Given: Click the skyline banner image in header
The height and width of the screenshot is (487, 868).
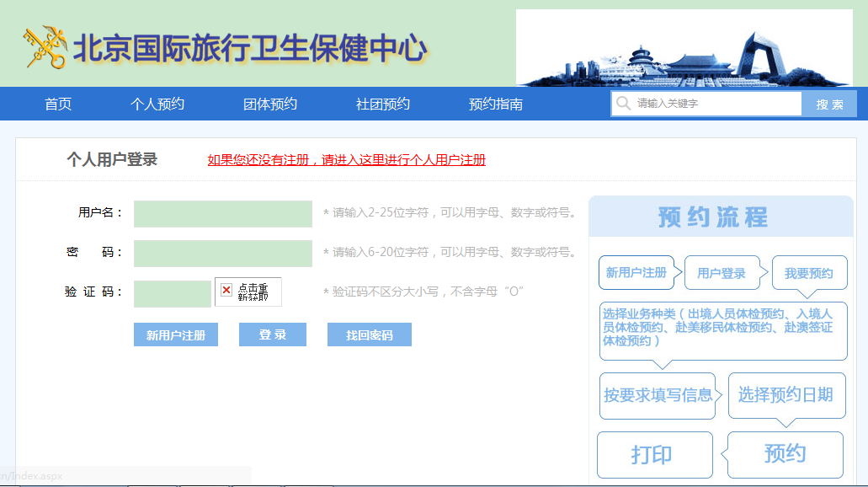Looking at the screenshot, I should click(x=684, y=48).
